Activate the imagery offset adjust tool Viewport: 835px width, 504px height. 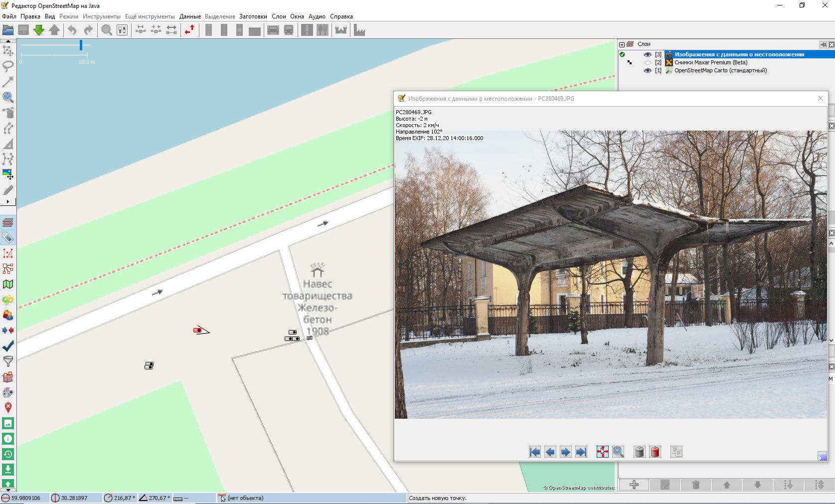[8, 174]
